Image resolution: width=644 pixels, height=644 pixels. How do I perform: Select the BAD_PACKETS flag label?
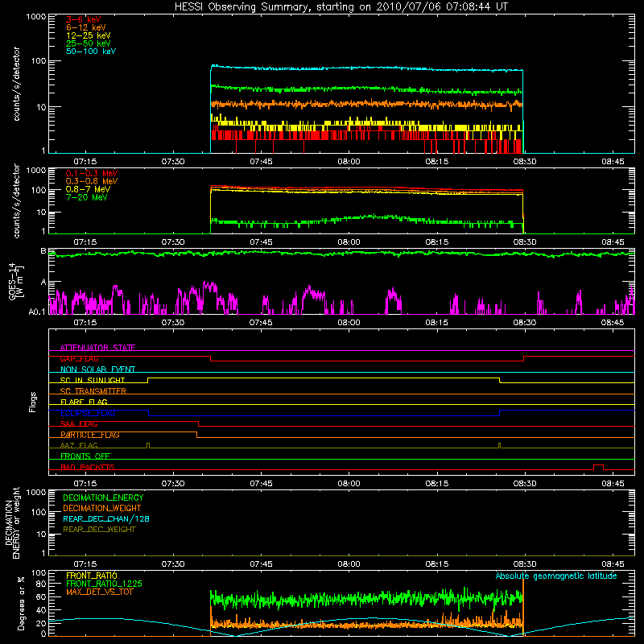click(x=88, y=467)
